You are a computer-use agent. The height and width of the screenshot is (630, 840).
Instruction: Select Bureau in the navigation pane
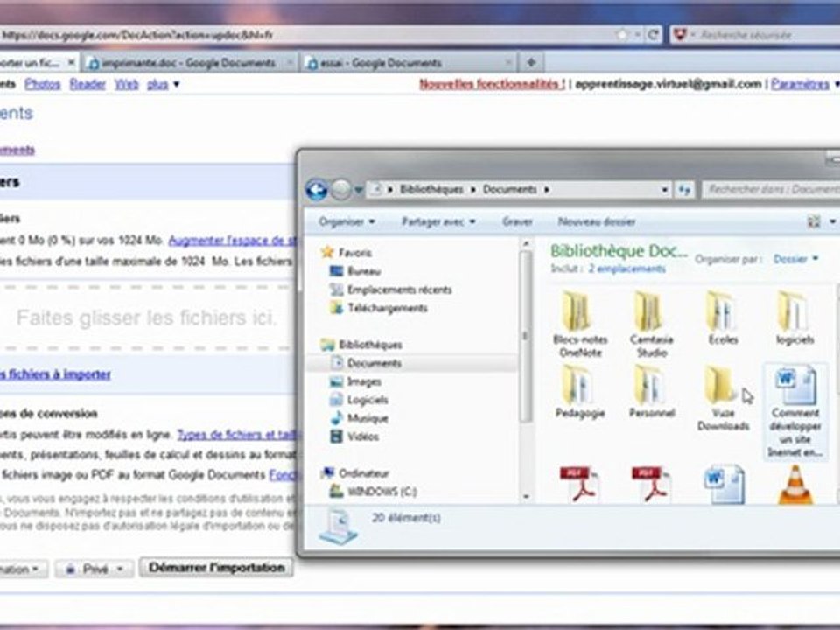(x=364, y=271)
